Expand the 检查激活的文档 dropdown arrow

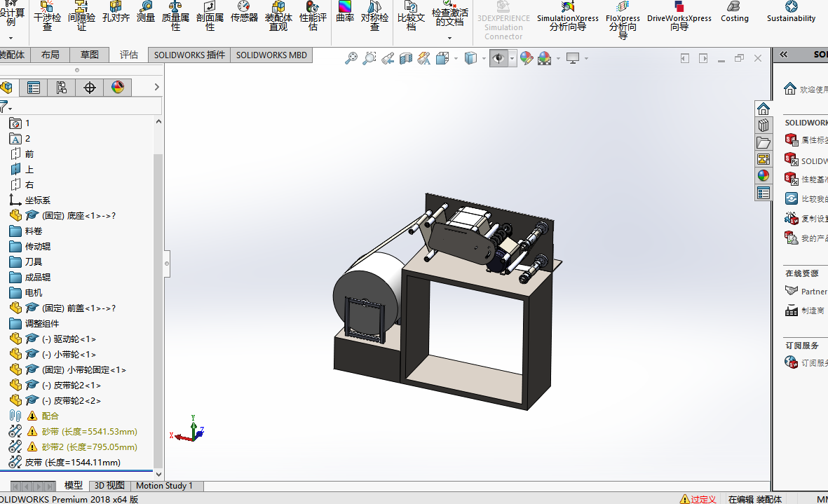(x=449, y=38)
